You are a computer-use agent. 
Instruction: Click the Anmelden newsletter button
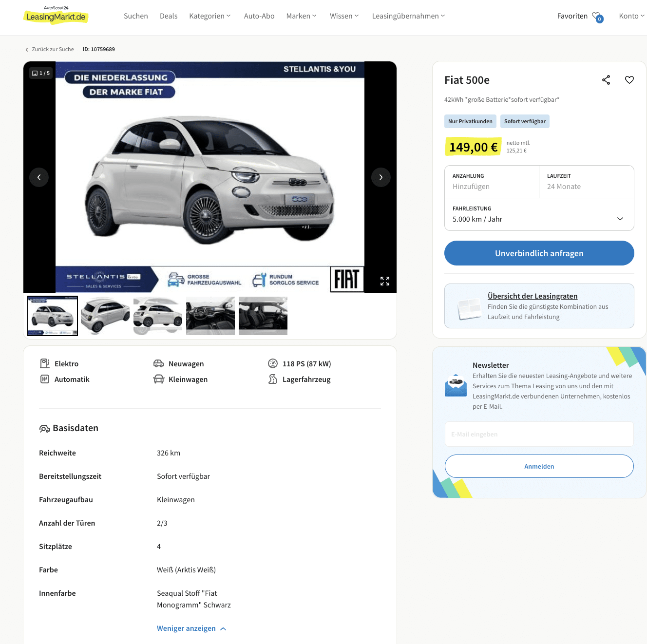[x=539, y=466]
